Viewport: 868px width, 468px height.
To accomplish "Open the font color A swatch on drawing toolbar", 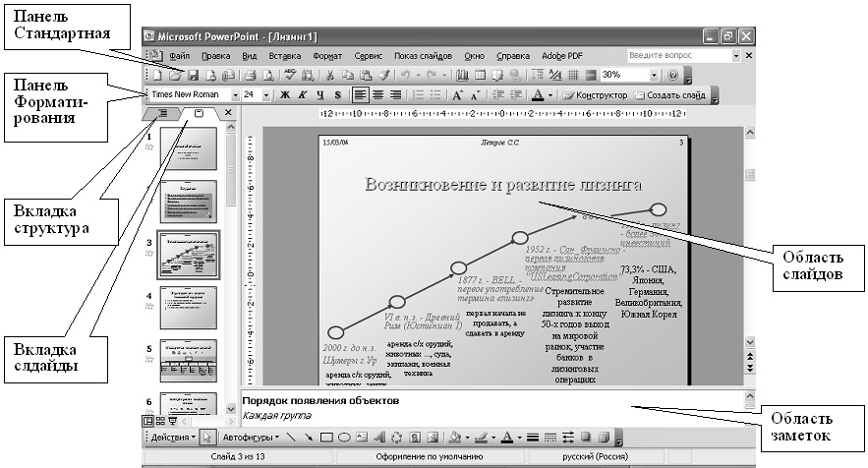I will point(507,438).
